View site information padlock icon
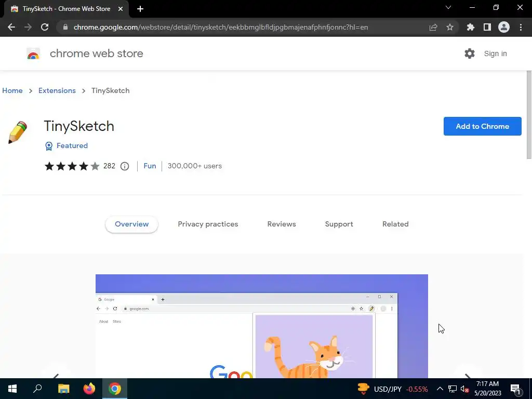532x399 pixels. point(65,27)
